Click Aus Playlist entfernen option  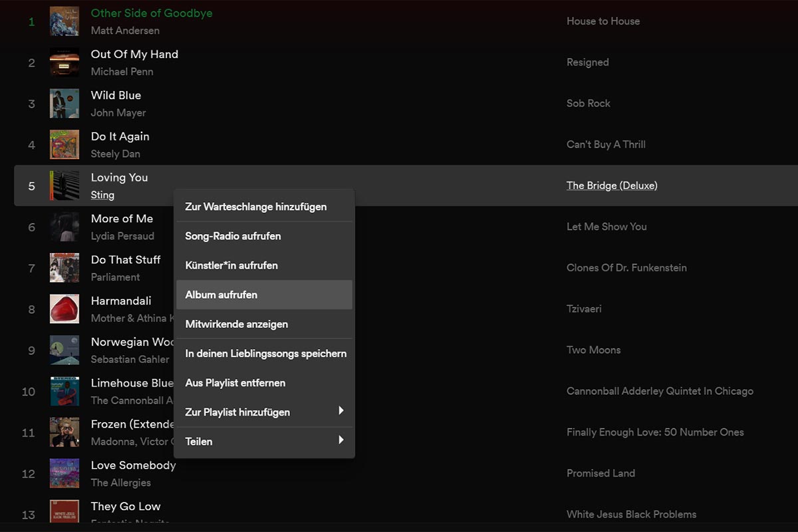(x=235, y=383)
